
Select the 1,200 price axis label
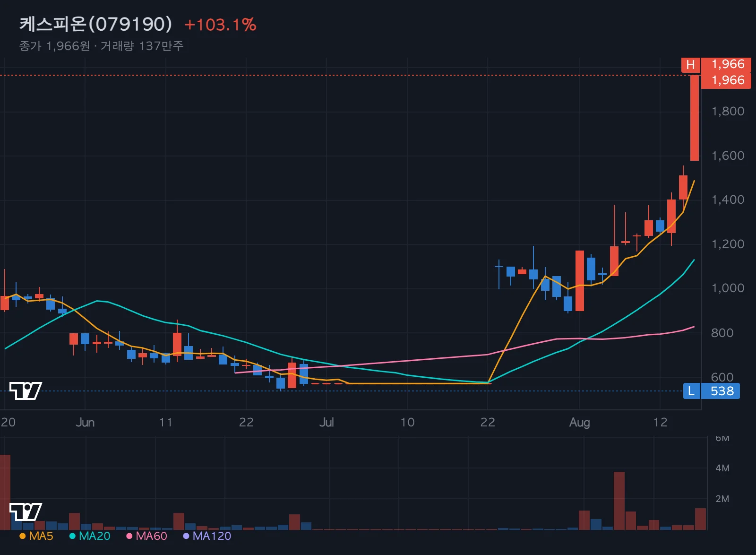click(x=728, y=244)
